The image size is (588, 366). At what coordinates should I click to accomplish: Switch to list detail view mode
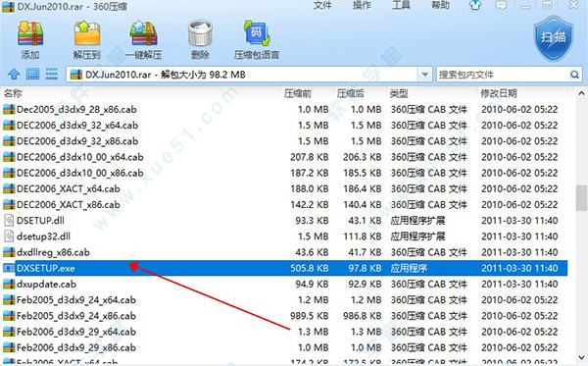coord(52,74)
